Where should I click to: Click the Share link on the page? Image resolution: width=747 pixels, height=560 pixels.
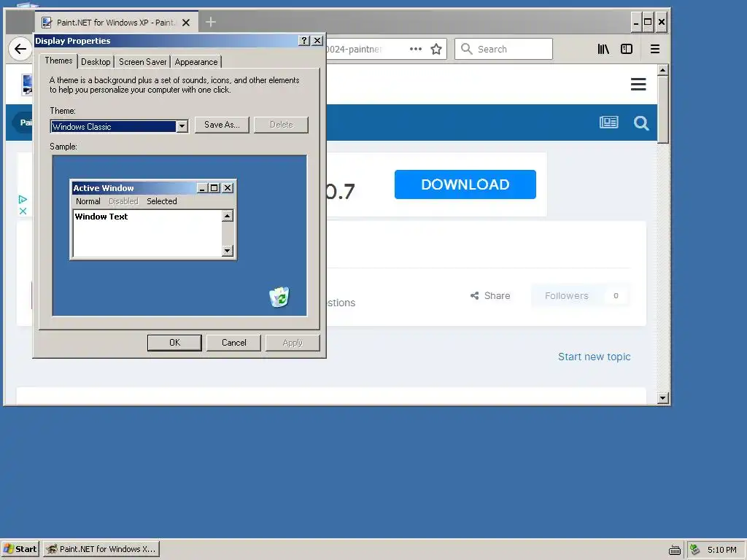tap(490, 296)
